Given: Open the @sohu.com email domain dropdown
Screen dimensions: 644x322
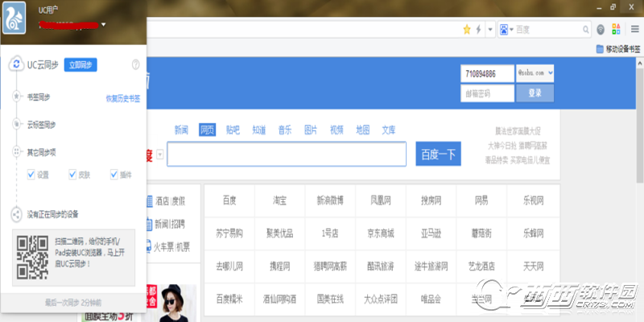Looking at the screenshot, I should (x=535, y=73).
